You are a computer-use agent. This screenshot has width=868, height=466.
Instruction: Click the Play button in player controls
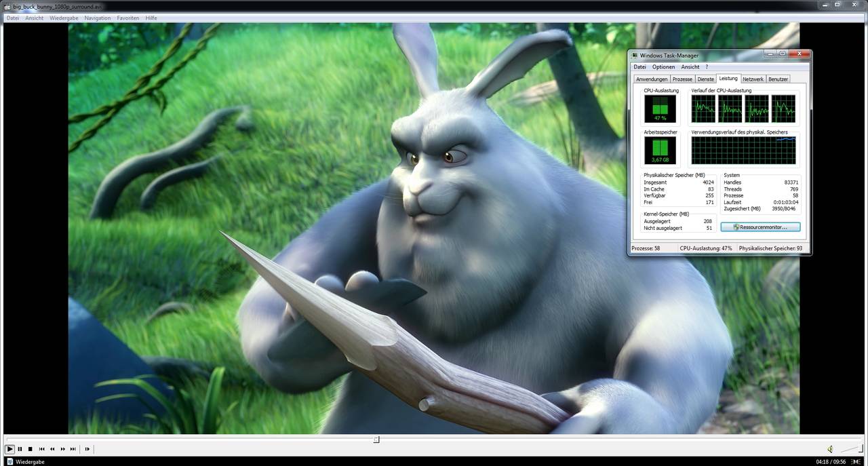click(9, 449)
